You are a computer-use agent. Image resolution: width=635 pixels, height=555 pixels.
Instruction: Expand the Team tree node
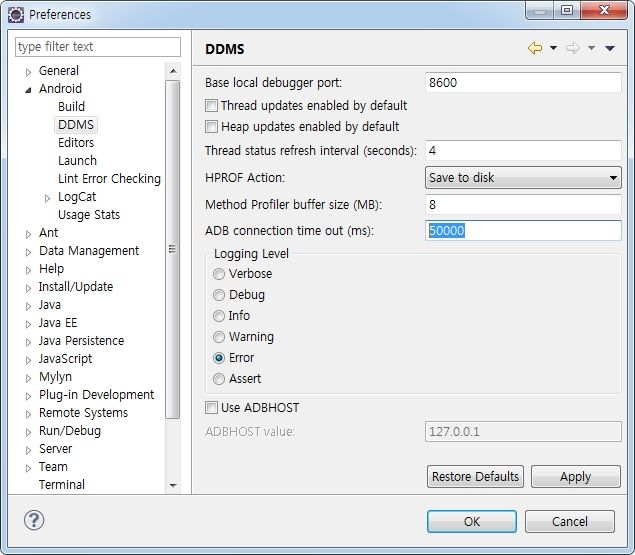click(x=28, y=468)
